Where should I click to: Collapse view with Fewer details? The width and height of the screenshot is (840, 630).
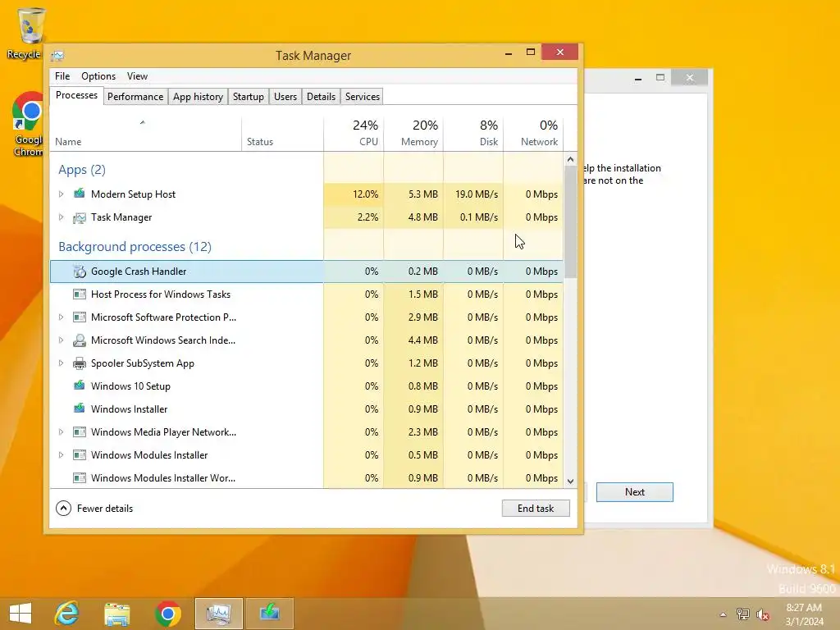(94, 509)
